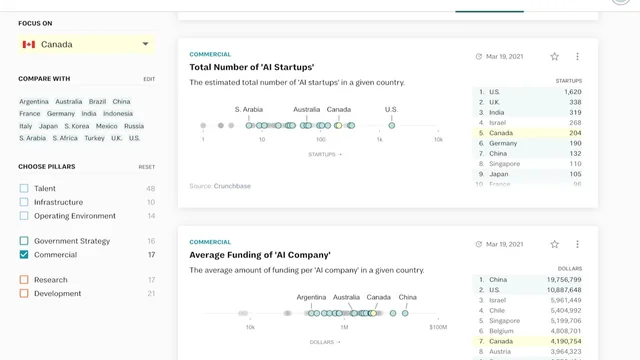Click the Germany 190 ranking row

coord(528,143)
